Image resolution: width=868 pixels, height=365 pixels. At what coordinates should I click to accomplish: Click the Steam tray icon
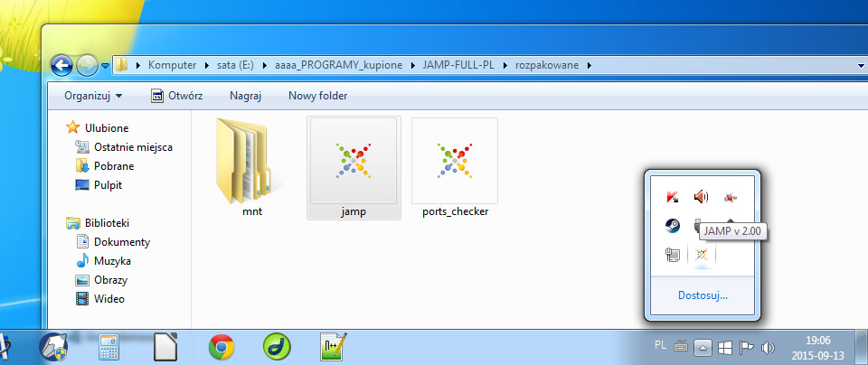click(x=673, y=226)
